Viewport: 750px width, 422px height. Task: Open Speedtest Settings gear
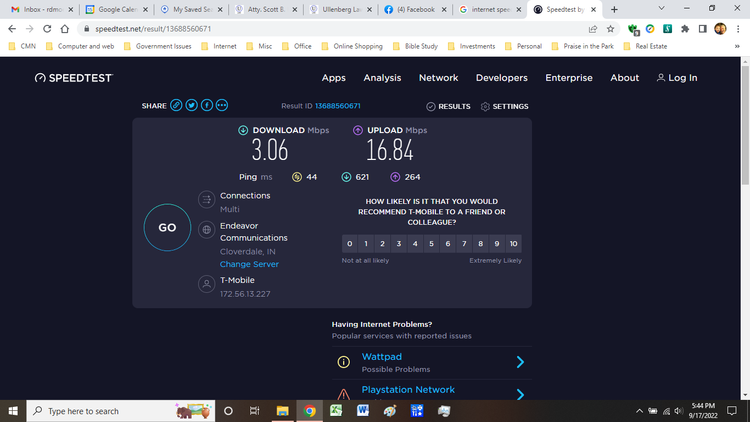pos(505,106)
